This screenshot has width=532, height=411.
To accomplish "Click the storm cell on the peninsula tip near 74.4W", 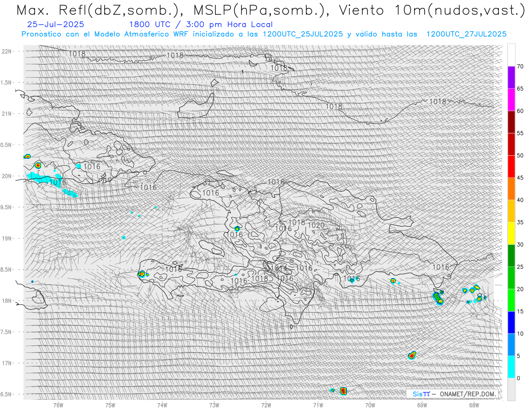I will pos(142,274).
